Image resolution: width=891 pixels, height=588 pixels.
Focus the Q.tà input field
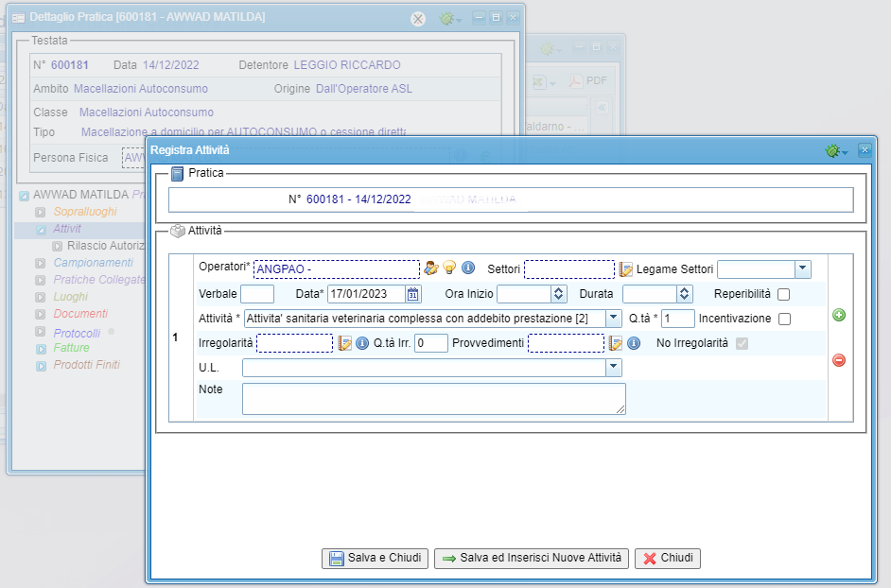tap(678, 319)
